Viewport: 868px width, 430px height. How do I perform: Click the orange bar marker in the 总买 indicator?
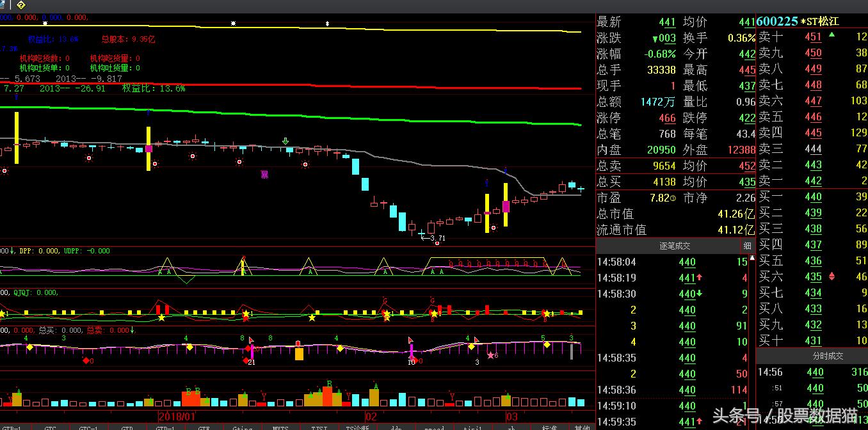coord(299,353)
